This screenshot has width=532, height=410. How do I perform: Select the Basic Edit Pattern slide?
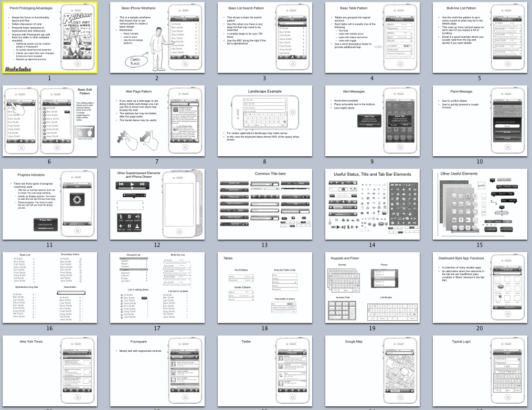[x=50, y=121]
